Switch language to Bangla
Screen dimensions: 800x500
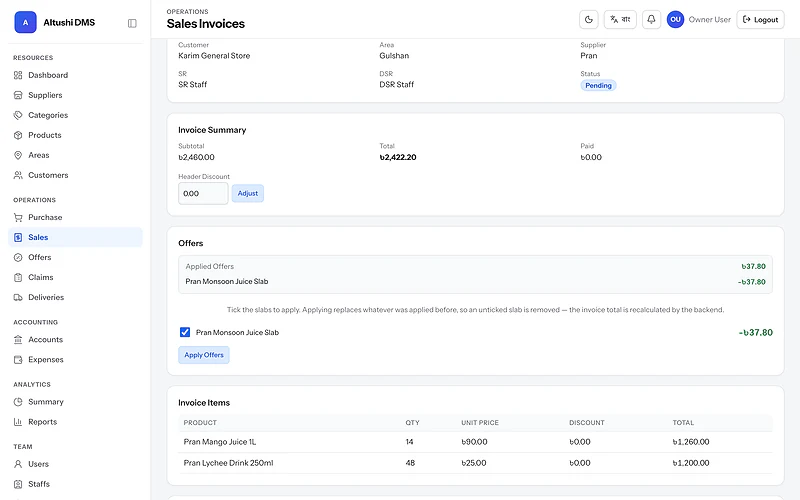coord(620,19)
